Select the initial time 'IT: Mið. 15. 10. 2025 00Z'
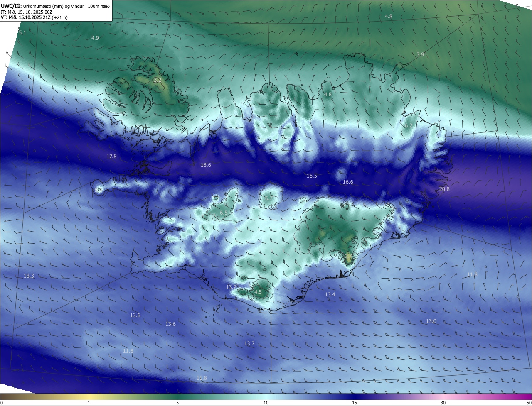Viewport: 532px width, 406px height. [27, 12]
